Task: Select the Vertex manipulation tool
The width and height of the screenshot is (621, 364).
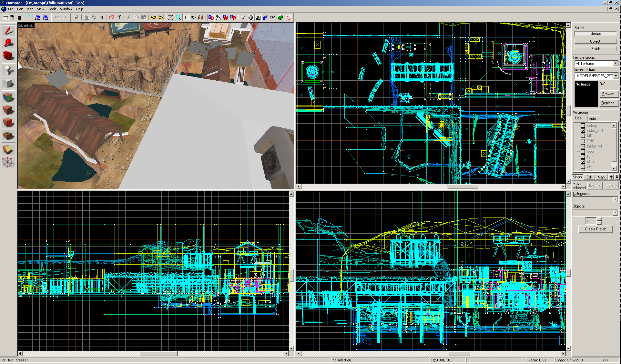Action: pyautogui.click(x=8, y=162)
